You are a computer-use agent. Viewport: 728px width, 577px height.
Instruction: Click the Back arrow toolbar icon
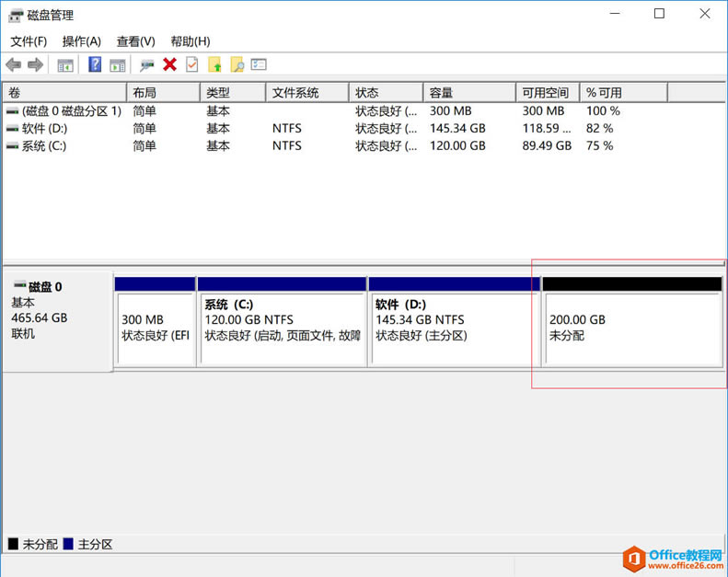[x=14, y=64]
